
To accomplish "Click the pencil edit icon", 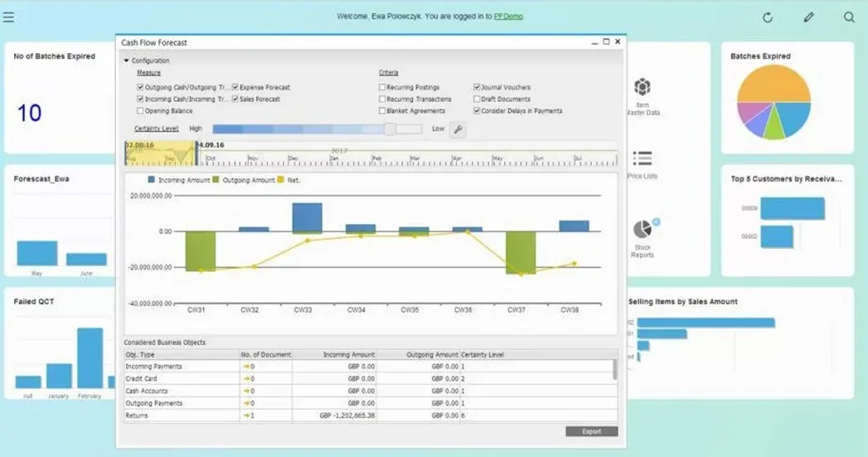I will [808, 17].
